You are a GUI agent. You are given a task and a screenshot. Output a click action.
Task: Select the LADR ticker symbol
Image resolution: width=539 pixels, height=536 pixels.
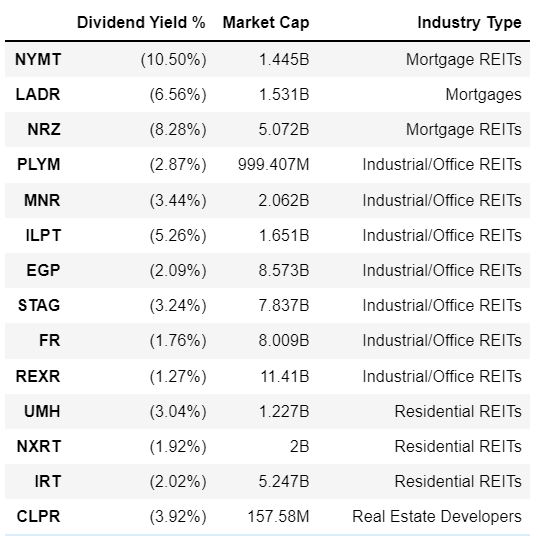pyautogui.click(x=38, y=95)
